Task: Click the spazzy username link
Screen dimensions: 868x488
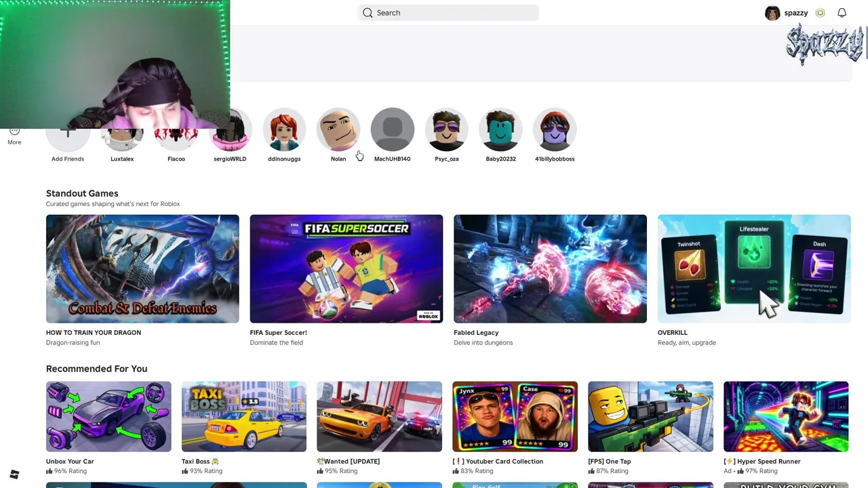Action: pyautogui.click(x=796, y=13)
